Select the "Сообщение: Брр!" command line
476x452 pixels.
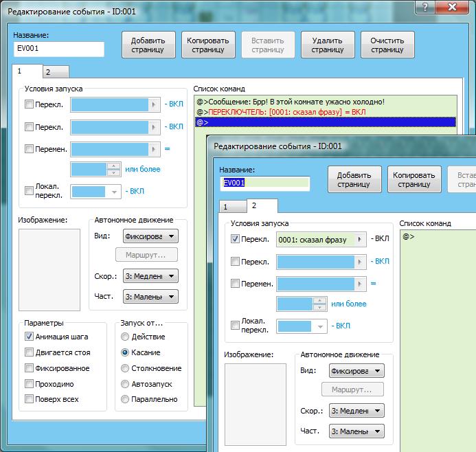tap(302, 102)
